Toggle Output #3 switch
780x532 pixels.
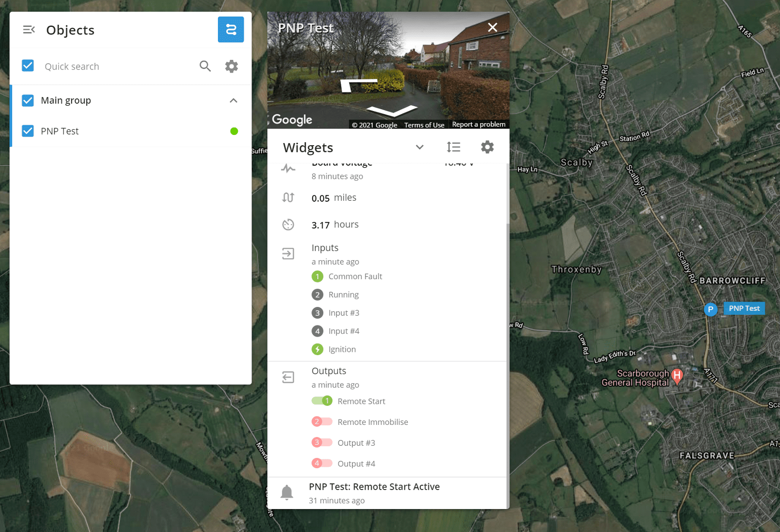[x=322, y=442]
